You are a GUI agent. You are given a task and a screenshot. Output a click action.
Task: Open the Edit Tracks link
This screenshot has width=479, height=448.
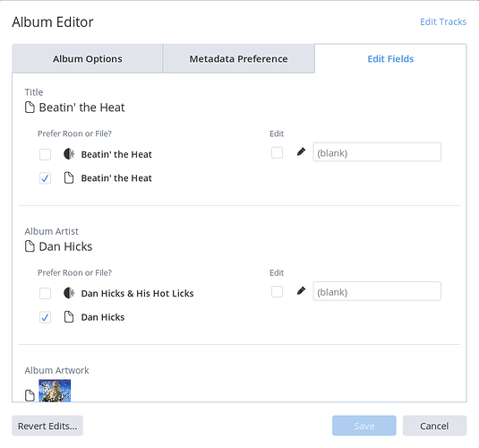point(443,22)
